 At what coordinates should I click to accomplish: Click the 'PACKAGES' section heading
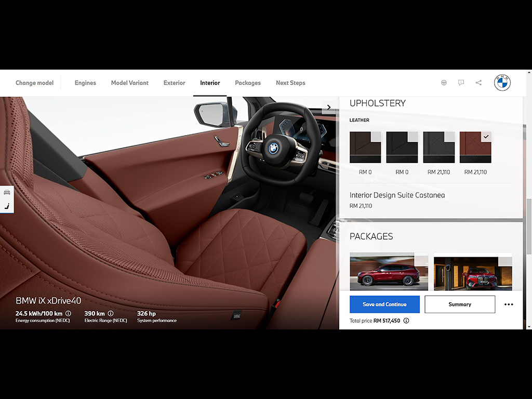[x=371, y=236]
